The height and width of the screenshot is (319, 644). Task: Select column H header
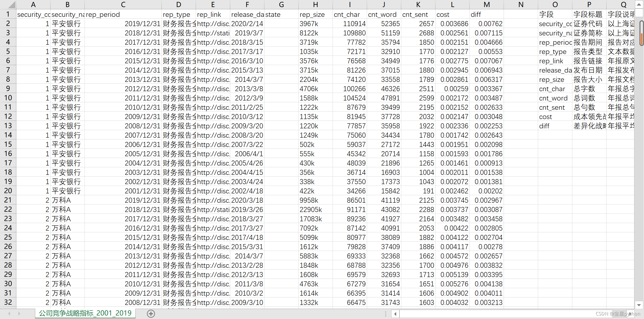tap(315, 5)
